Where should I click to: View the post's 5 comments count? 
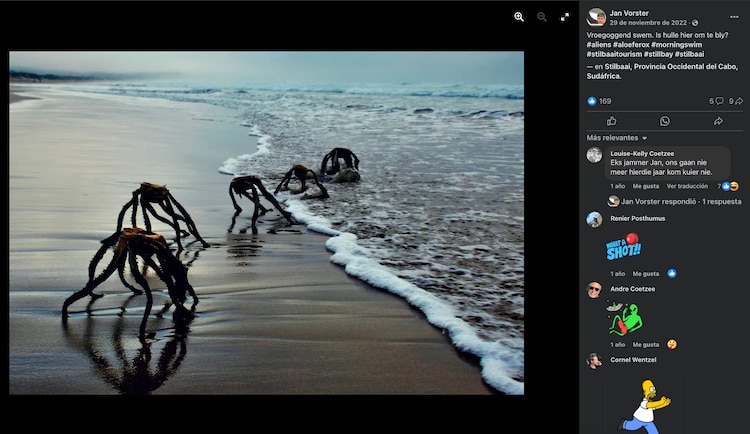(716, 101)
